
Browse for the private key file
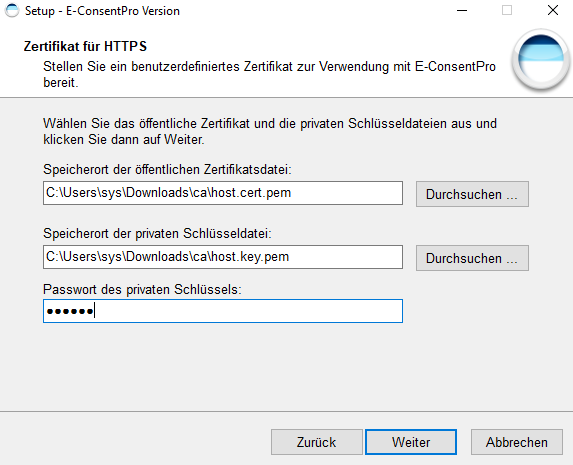[472, 258]
